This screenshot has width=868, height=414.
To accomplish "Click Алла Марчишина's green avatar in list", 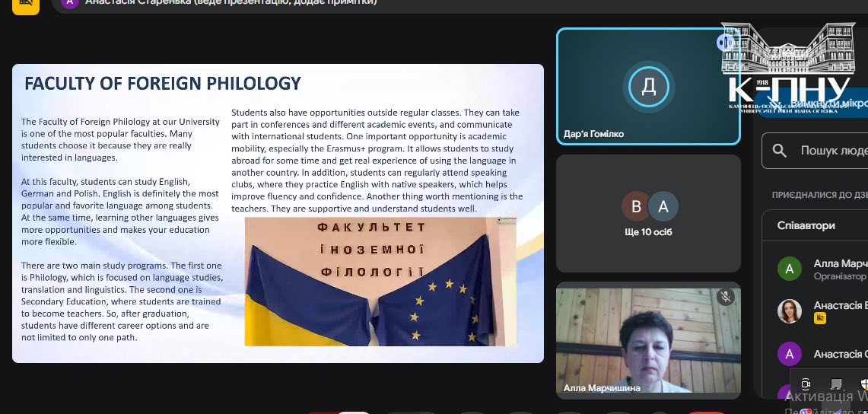I will pos(789,269).
